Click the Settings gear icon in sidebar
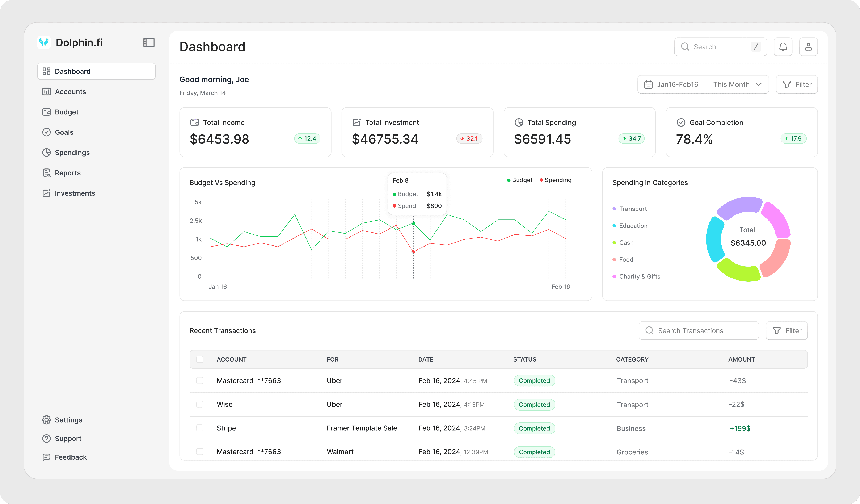Screen dimensions: 860x504 point(46,420)
